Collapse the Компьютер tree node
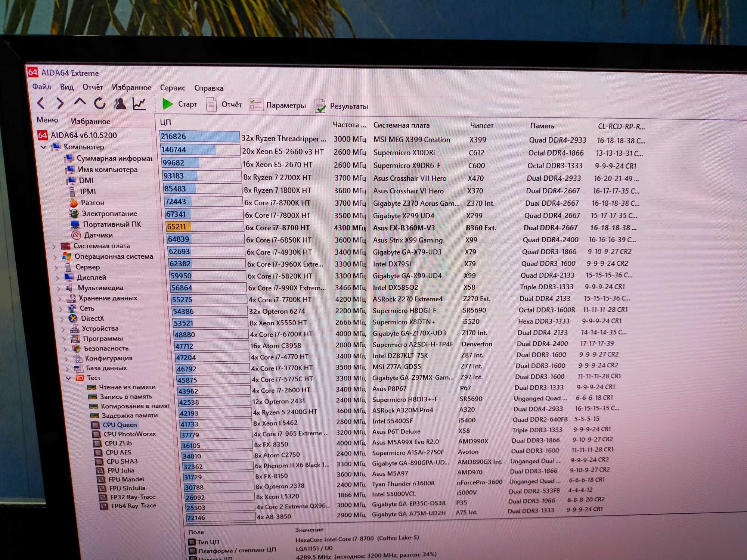This screenshot has width=747, height=560. (x=44, y=147)
